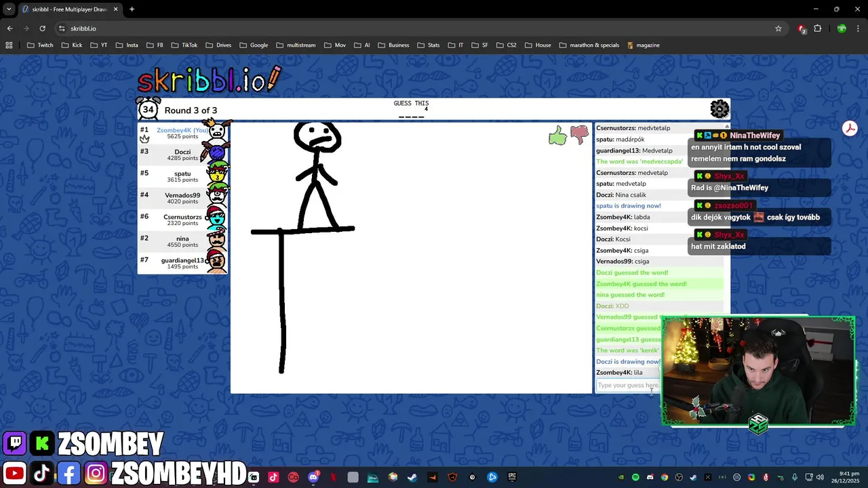Open the volume speaker tray icon

820,477
